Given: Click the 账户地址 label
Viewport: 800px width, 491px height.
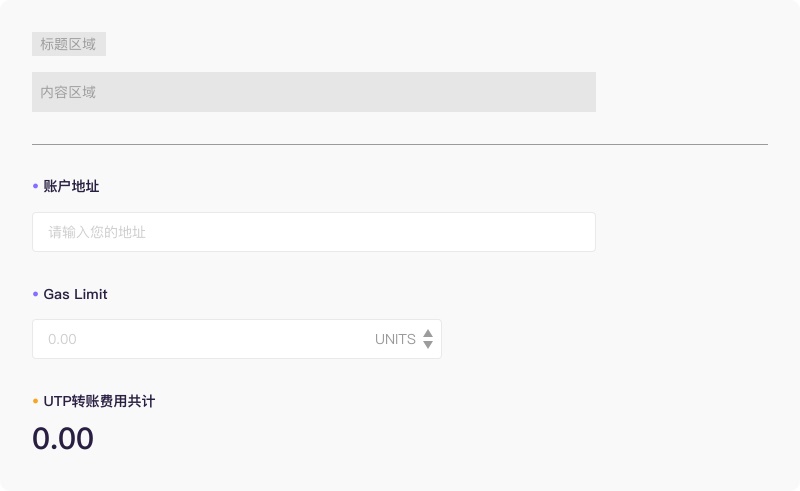Looking at the screenshot, I should click(x=71, y=186).
